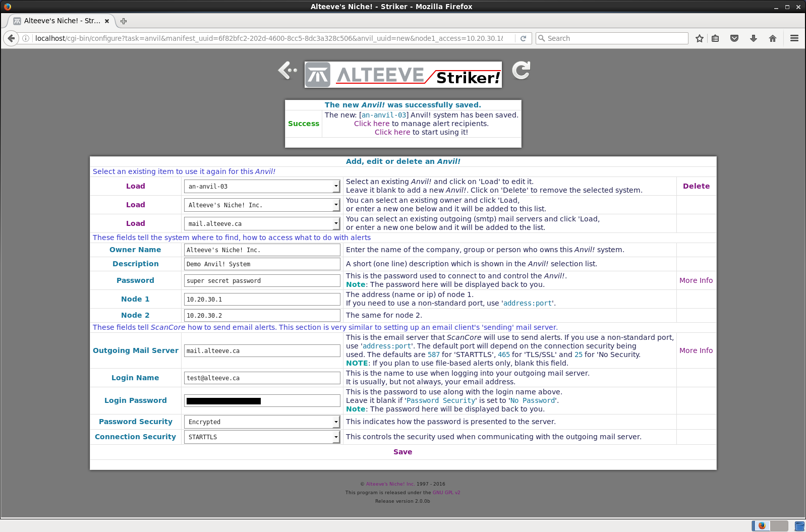Close the Alteeve's Niche tab
The width and height of the screenshot is (806, 532).
[x=107, y=21]
